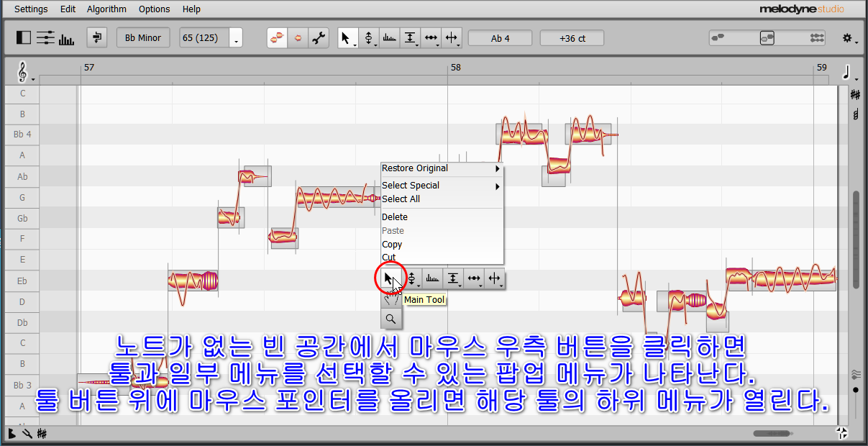Open the Algorithm menu
The image size is (868, 446).
coord(106,9)
